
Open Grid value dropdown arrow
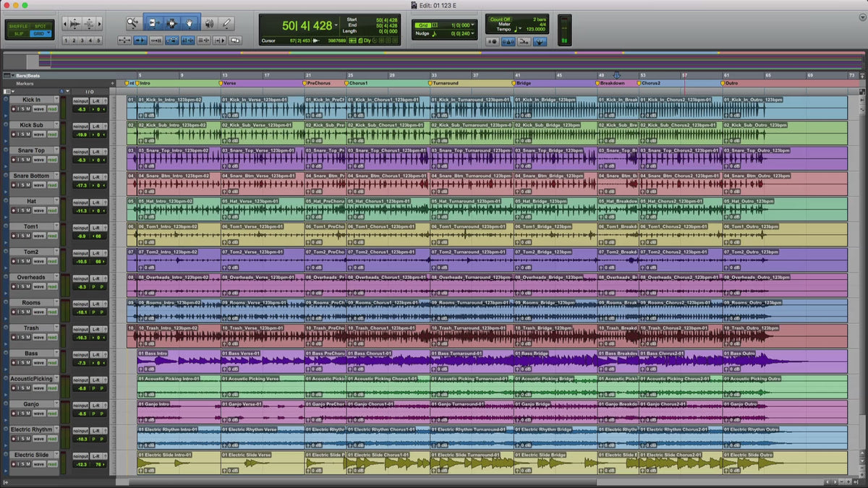coord(473,25)
